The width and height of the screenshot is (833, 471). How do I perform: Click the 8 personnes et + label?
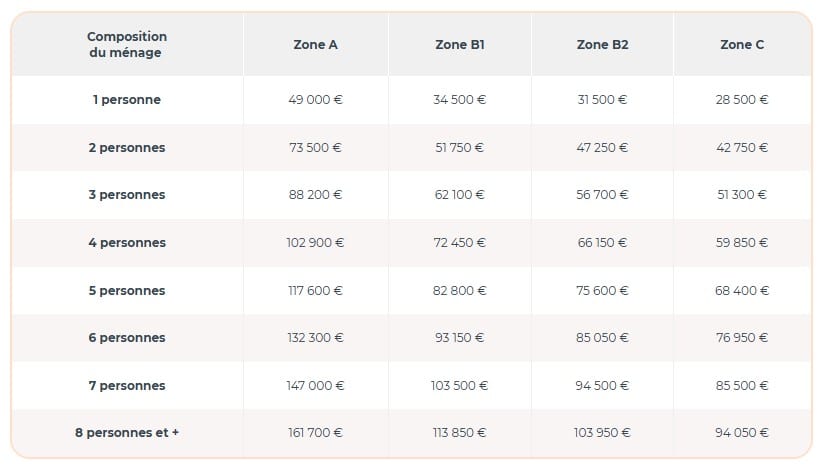click(x=126, y=433)
